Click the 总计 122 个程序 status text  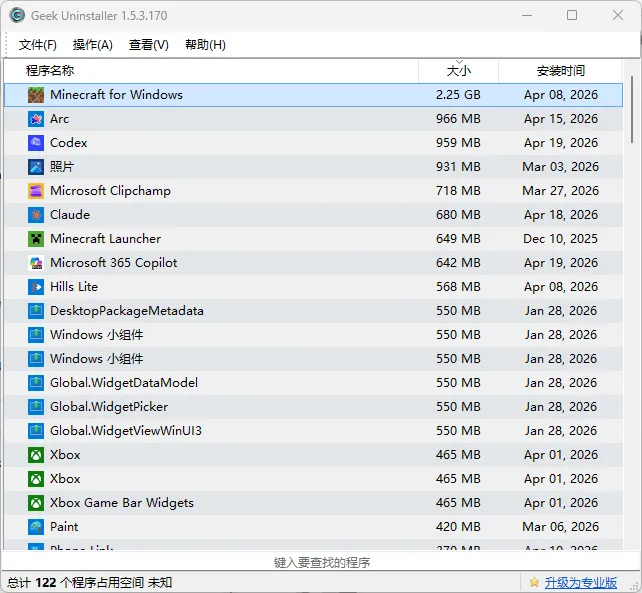pyautogui.click(x=90, y=582)
